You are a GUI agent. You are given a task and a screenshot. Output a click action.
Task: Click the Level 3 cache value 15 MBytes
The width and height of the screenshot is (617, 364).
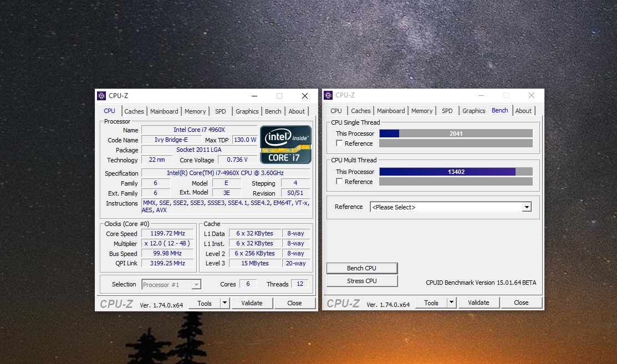point(254,263)
